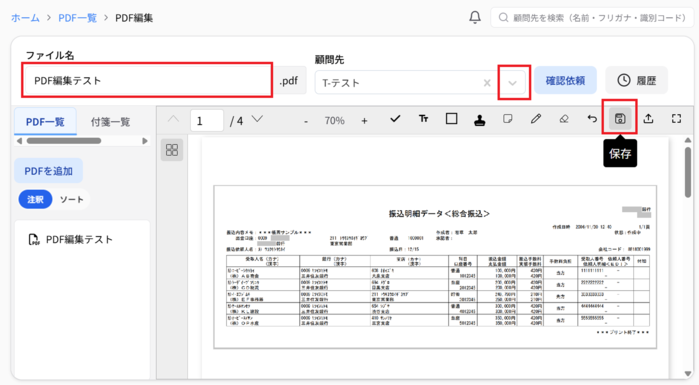Click the PDFを追加 button
Image resolution: width=699 pixels, height=385 pixels.
(48, 171)
